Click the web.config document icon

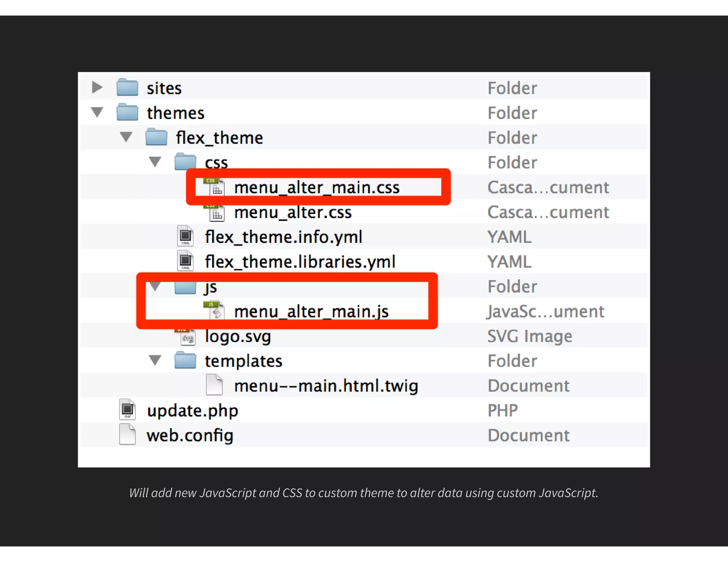point(127,434)
